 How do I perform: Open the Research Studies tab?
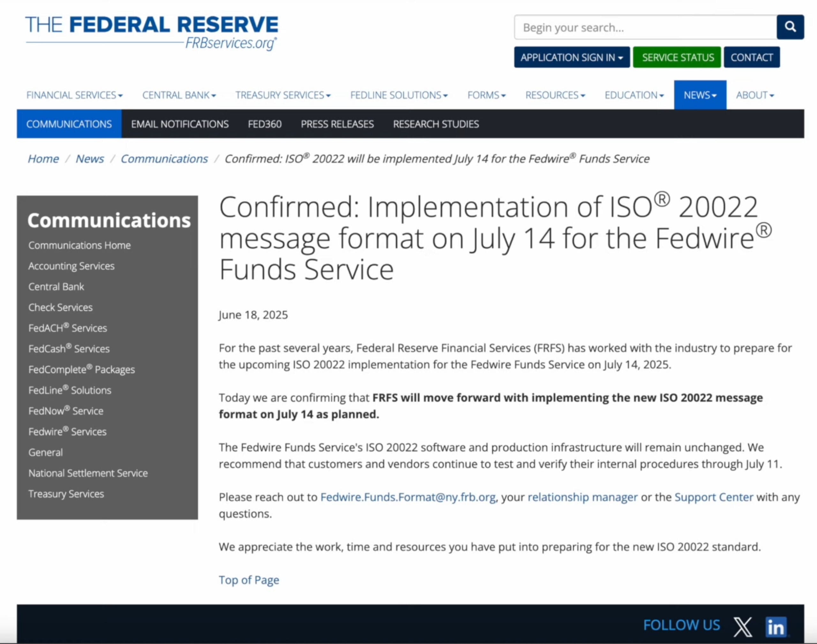click(x=436, y=124)
